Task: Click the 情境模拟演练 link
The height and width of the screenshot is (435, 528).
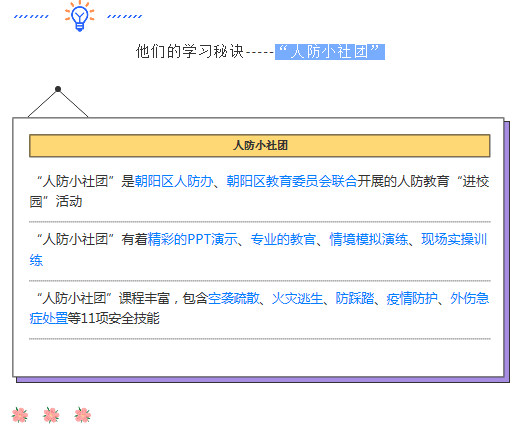Action: point(368,239)
